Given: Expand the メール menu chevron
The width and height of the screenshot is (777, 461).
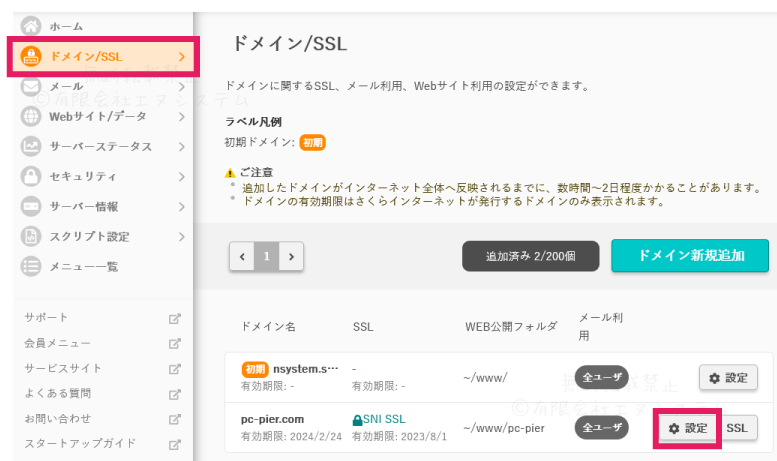Looking at the screenshot, I should tap(182, 87).
